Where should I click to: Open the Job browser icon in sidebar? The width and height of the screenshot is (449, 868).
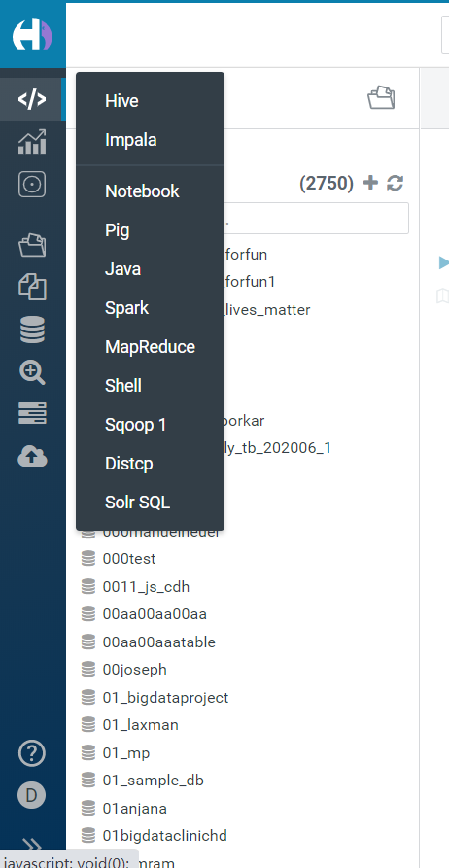coord(32,413)
